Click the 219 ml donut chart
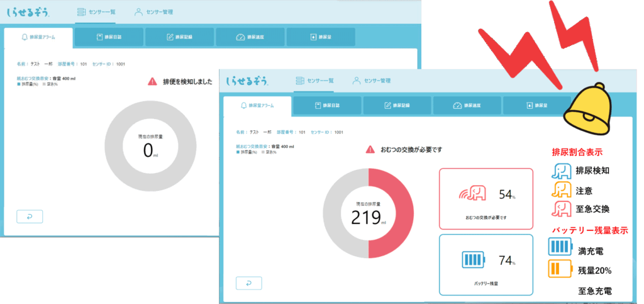 click(368, 213)
